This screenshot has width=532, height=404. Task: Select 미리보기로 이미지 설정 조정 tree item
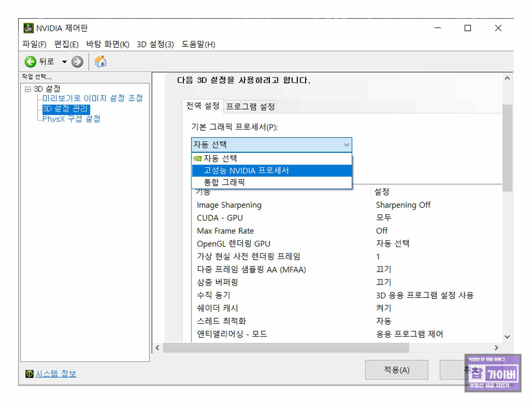coord(93,98)
